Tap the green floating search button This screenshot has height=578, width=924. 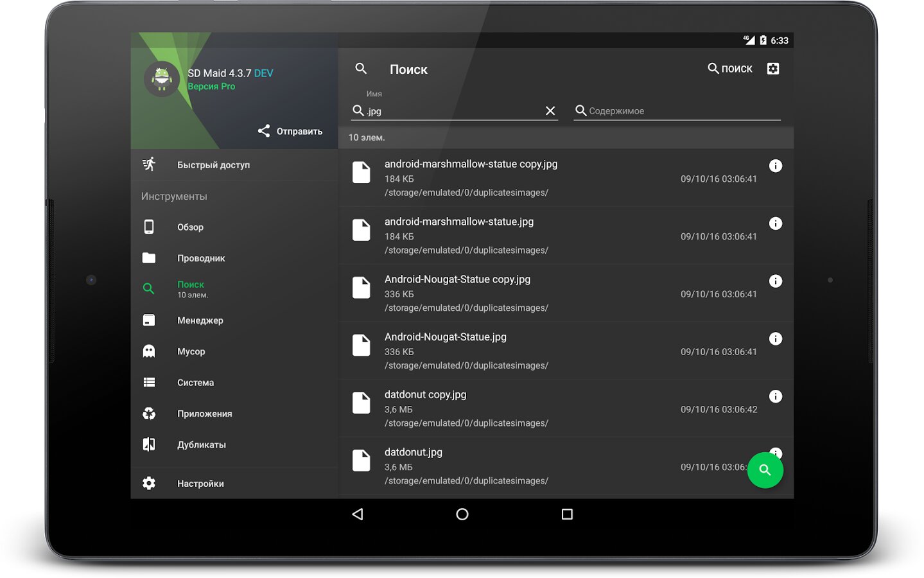764,470
